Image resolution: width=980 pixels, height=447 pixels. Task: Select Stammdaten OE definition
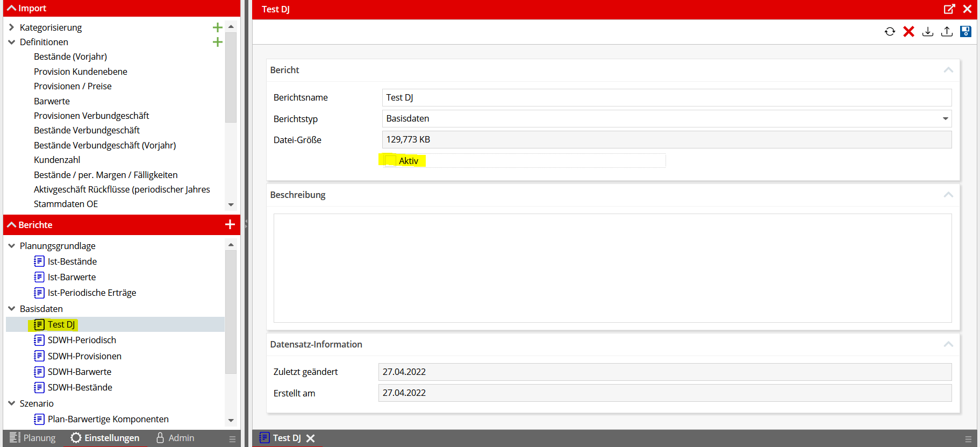tap(66, 204)
